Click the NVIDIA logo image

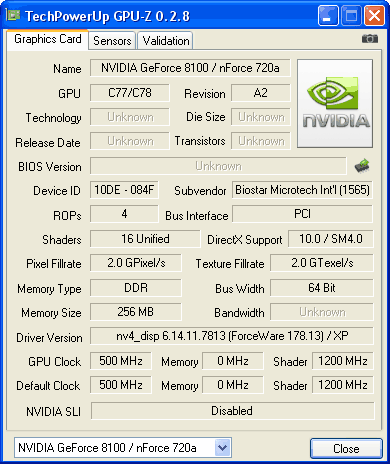[x=335, y=104]
